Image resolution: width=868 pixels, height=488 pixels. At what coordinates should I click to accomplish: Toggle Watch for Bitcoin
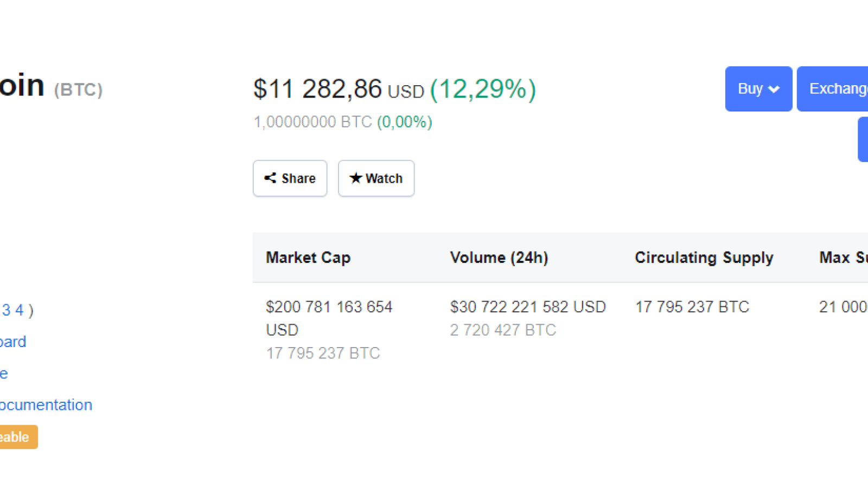point(376,178)
